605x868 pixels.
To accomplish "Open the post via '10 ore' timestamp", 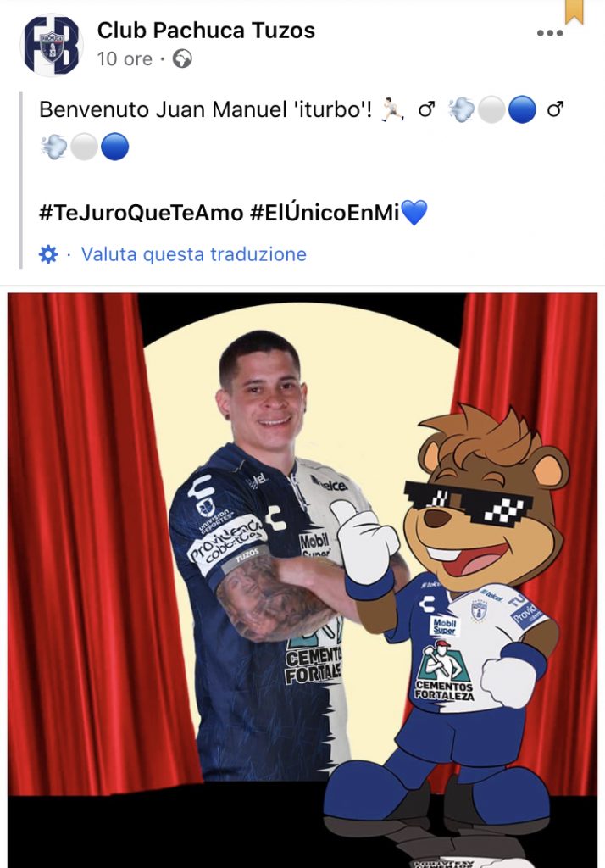I will (x=125, y=58).
